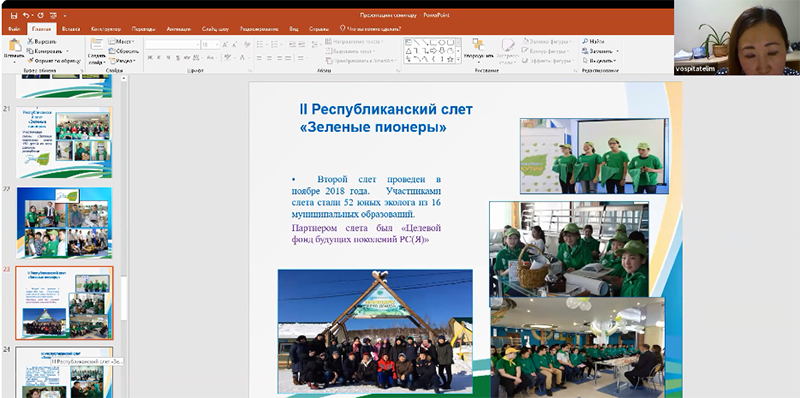Open the font size combo box
800x398 pixels.
pyautogui.click(x=210, y=45)
